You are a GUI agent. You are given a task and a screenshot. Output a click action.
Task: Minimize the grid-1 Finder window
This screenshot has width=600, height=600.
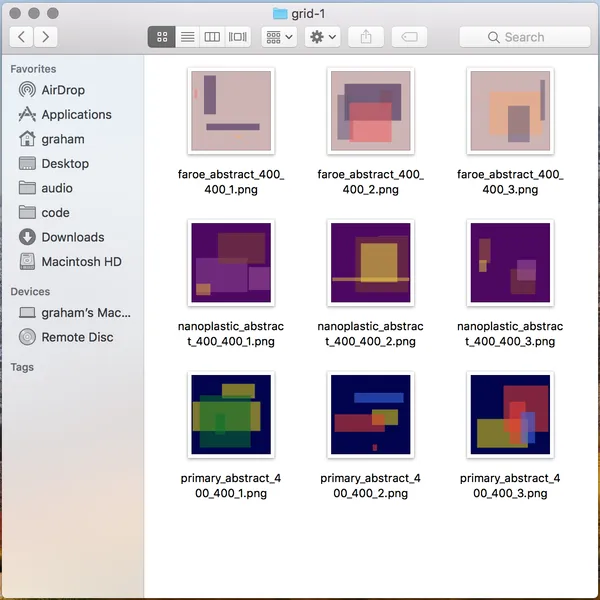coord(34,13)
